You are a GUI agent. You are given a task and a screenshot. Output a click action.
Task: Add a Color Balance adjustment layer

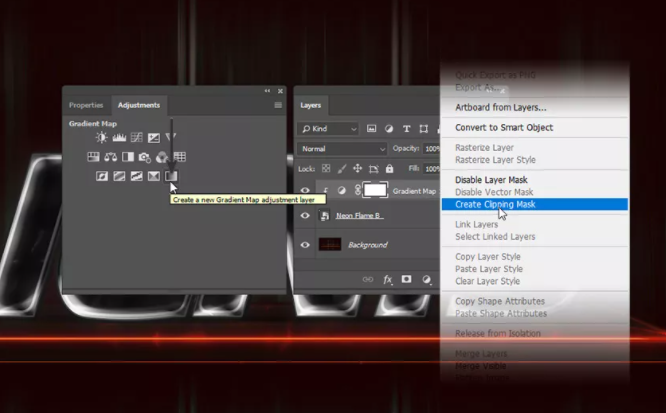coord(110,157)
